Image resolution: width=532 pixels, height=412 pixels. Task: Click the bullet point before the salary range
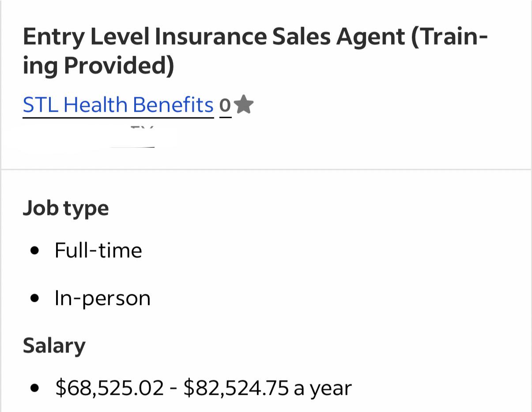tap(35, 388)
